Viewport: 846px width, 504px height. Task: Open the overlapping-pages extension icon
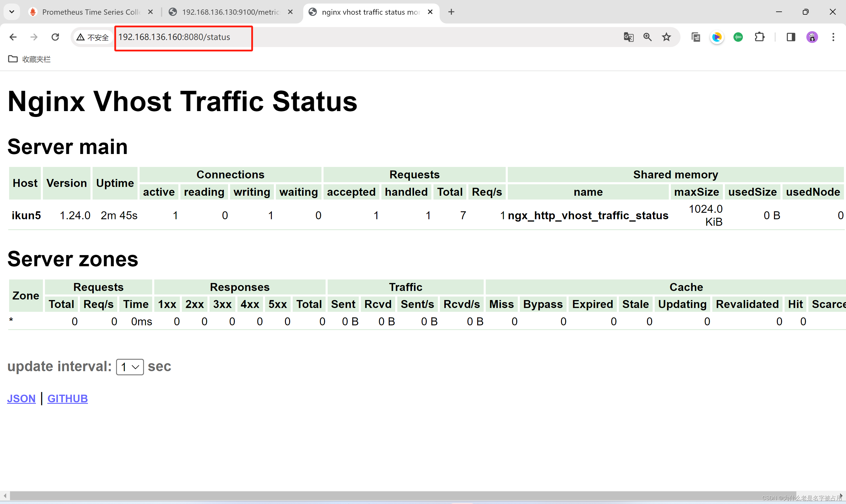[x=696, y=37]
